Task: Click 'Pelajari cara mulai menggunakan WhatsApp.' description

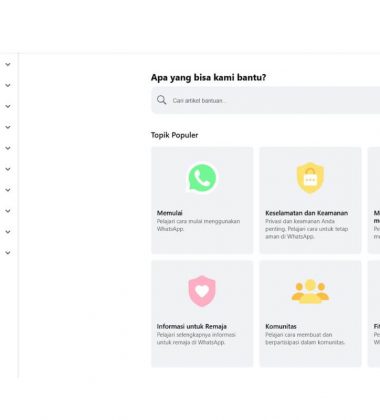Action: pyautogui.click(x=198, y=225)
